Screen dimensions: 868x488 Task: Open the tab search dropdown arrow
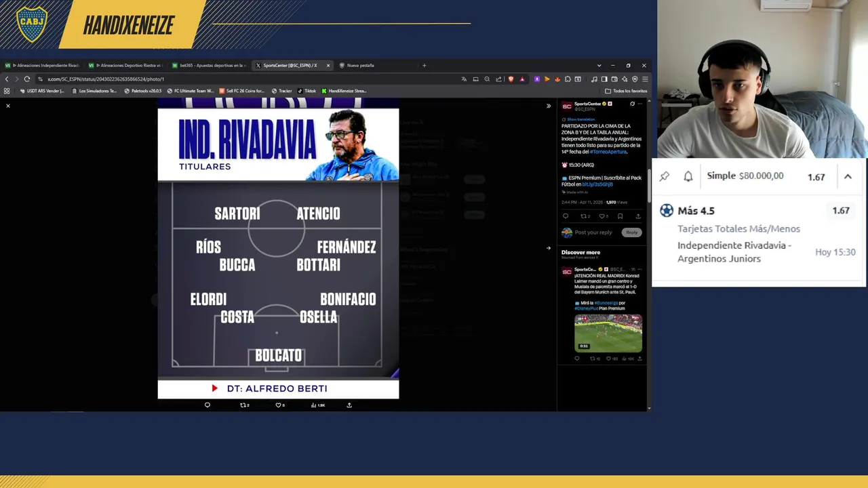tap(599, 66)
